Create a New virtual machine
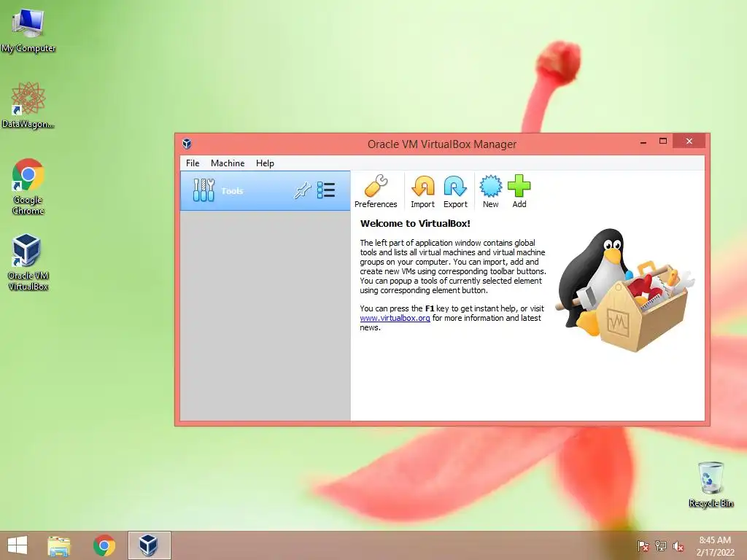Viewport: 747px width, 560px height. 491,192
